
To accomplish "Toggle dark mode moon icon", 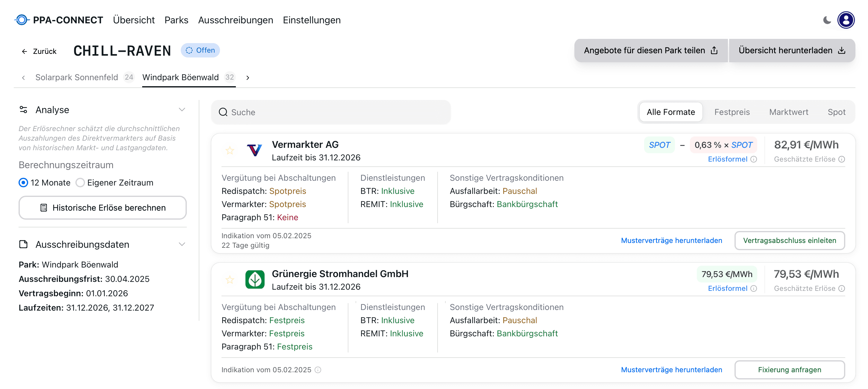I will [x=827, y=20].
